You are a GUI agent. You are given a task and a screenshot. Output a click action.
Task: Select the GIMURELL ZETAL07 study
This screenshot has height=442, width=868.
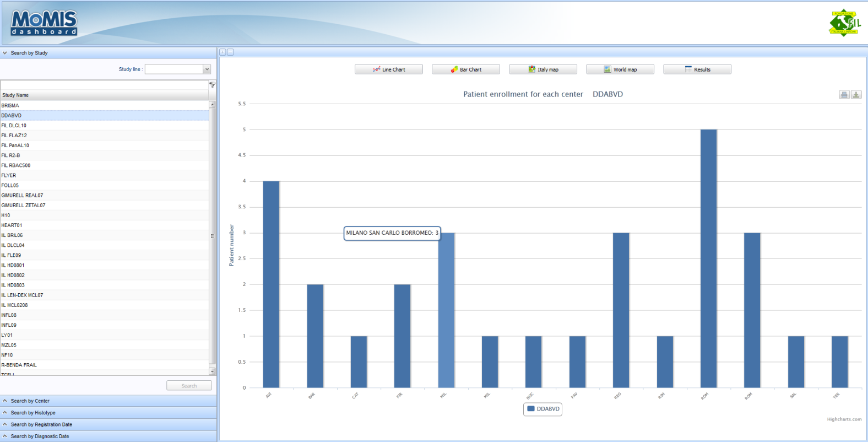coord(105,205)
